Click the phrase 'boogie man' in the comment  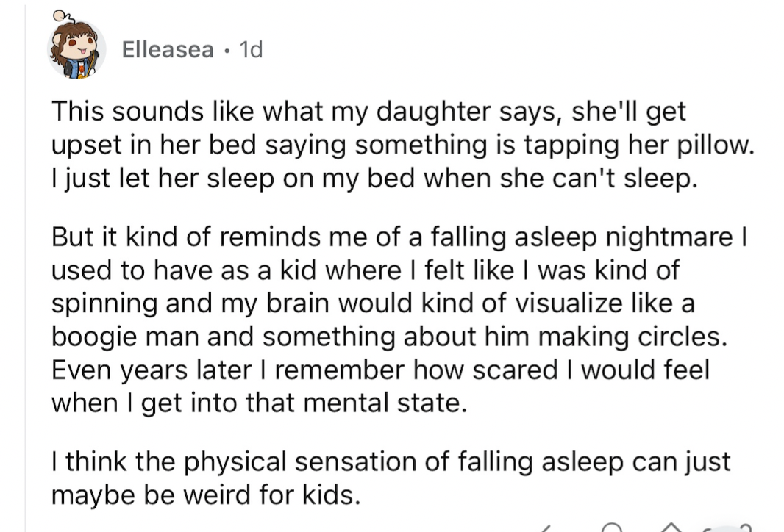[x=126, y=337]
